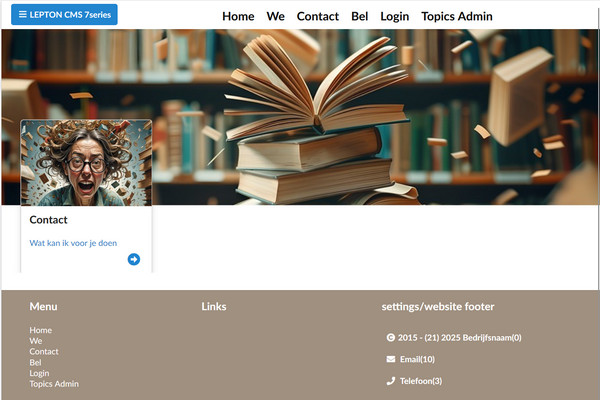Click the blue arrow icon in Contact card

point(134,259)
